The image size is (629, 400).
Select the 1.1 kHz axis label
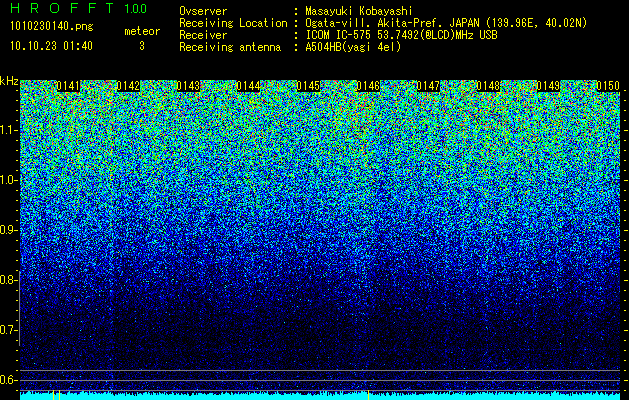click(x=8, y=130)
